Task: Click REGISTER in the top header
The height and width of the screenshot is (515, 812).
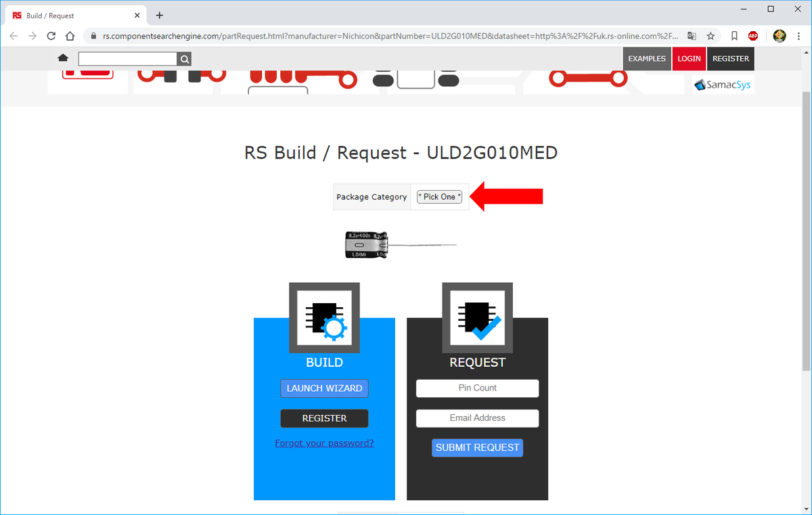Action: coord(731,59)
